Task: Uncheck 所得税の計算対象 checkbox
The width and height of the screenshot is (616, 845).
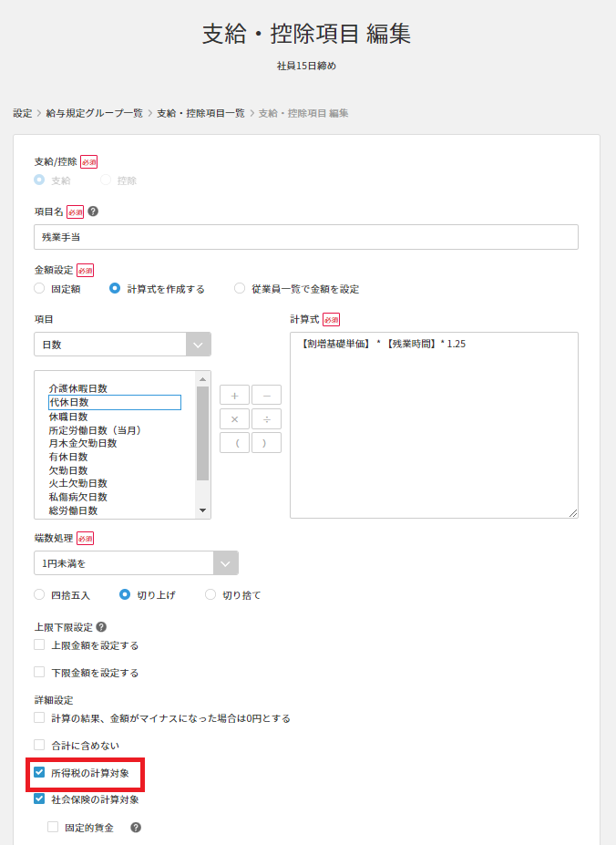Action: coord(39,772)
